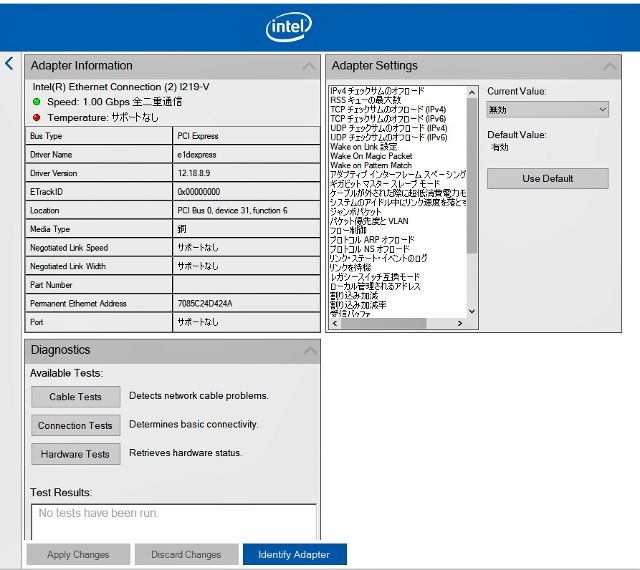The image size is (640, 570).
Task: Collapse the Diagnostics panel
Action: [310, 350]
